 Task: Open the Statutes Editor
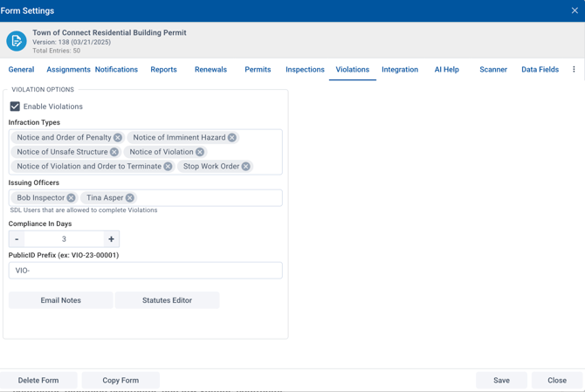(167, 300)
